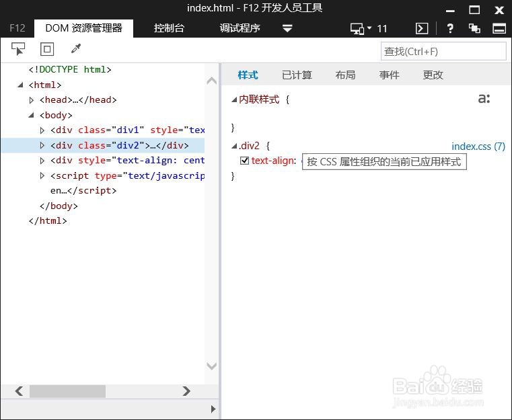This screenshot has height=420, width=512.
Task: Switch to 更改 pane tab
Action: (433, 75)
